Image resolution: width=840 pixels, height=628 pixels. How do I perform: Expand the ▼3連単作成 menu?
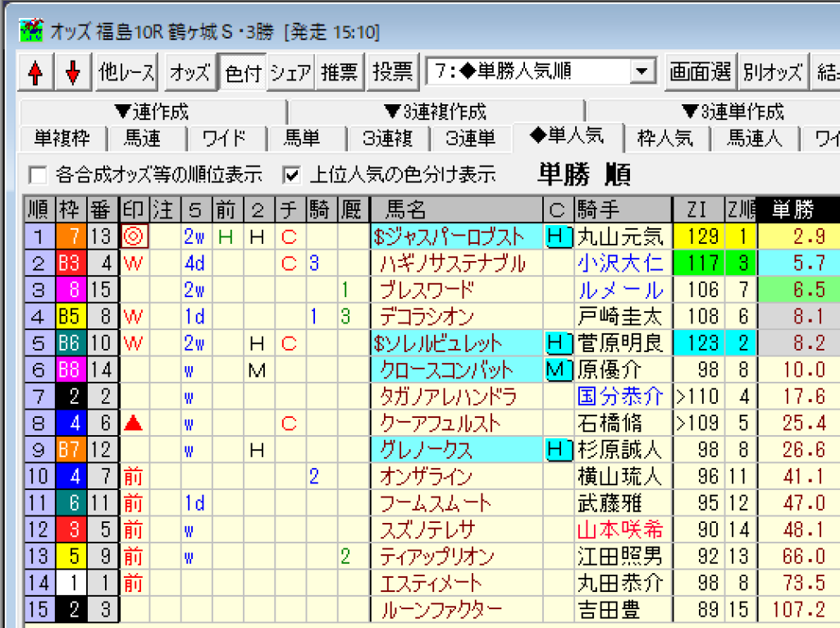pyautogui.click(x=733, y=112)
